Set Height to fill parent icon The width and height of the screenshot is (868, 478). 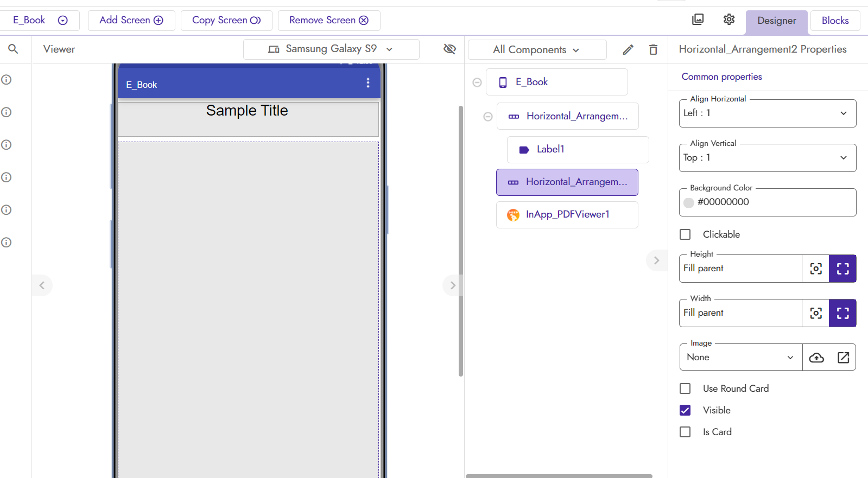point(842,269)
